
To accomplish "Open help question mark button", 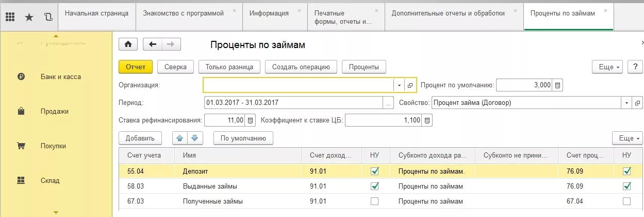I will pos(634,67).
